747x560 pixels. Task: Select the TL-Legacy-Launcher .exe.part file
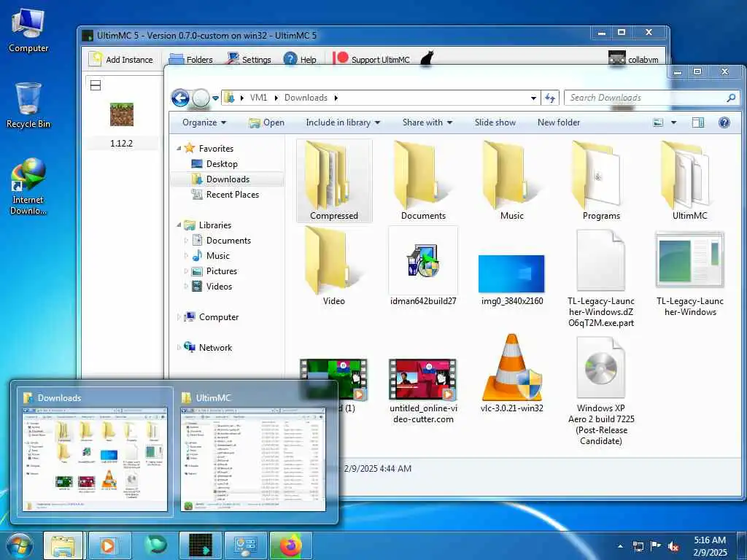point(601,279)
